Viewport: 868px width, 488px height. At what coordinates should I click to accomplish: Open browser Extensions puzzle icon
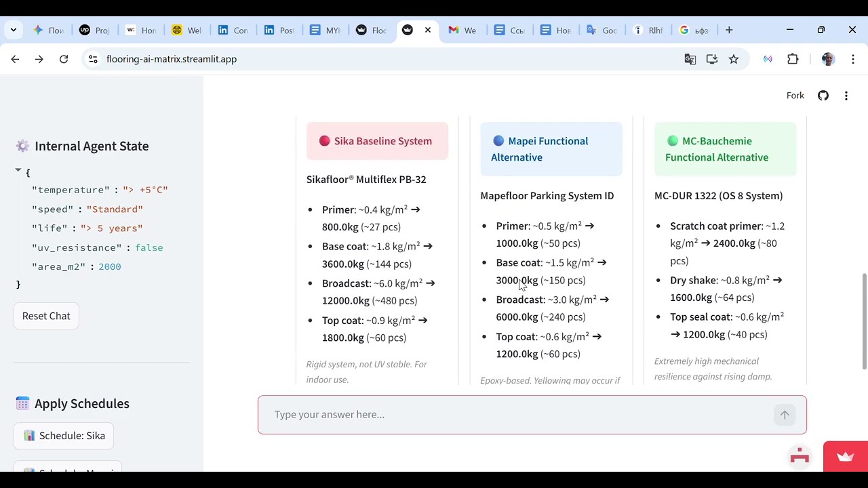coord(793,59)
